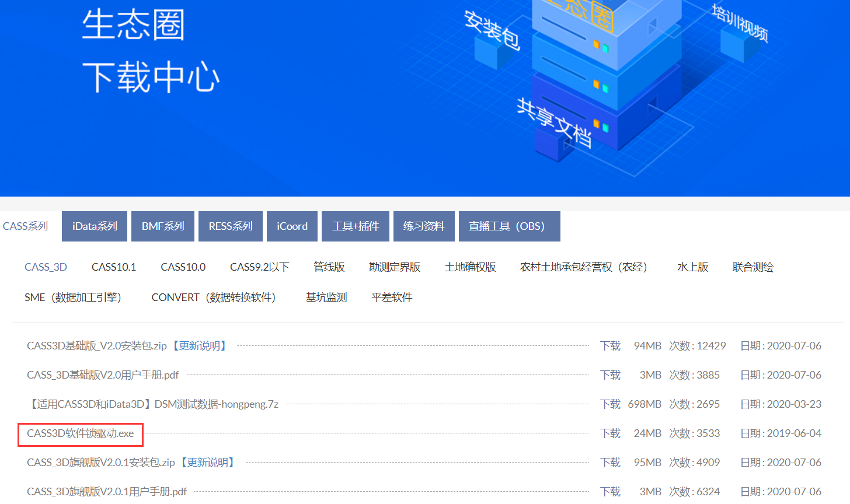Open 更新说明 for CASS3D基础版 V2.0
This screenshot has height=504, width=850.
point(200,346)
